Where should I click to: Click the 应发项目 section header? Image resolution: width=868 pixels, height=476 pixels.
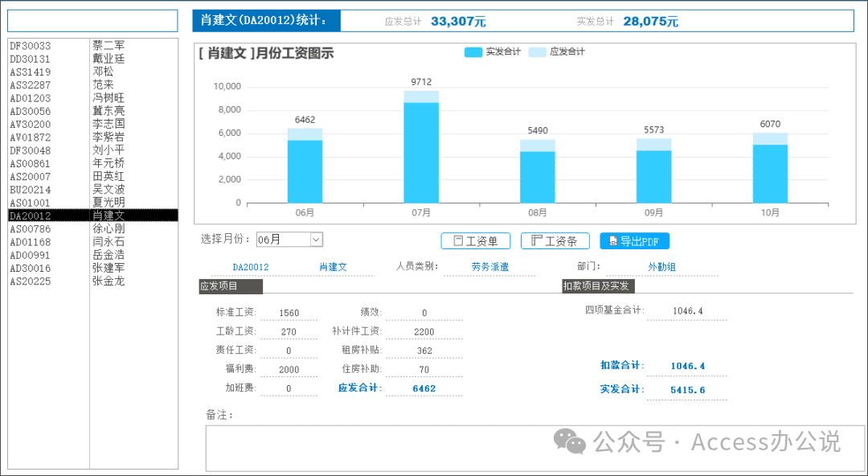tap(231, 286)
